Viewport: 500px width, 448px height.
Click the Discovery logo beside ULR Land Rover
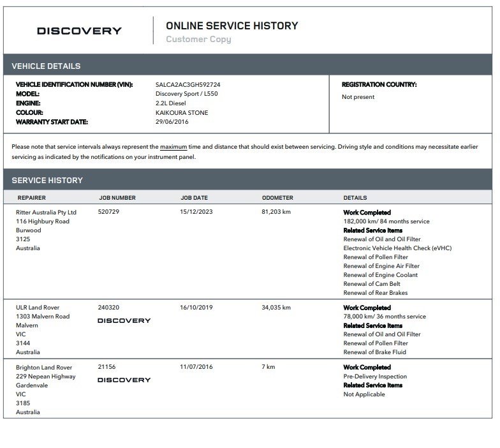coord(124,320)
